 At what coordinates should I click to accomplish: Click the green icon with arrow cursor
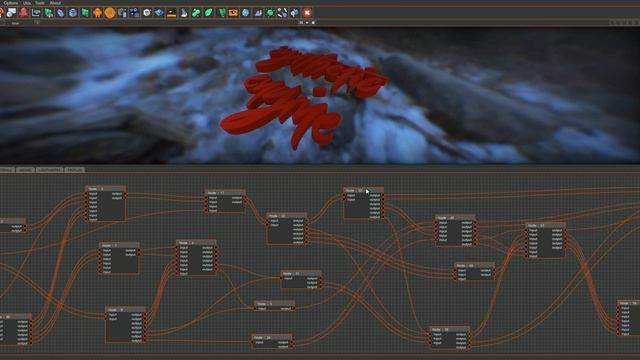(x=48, y=13)
